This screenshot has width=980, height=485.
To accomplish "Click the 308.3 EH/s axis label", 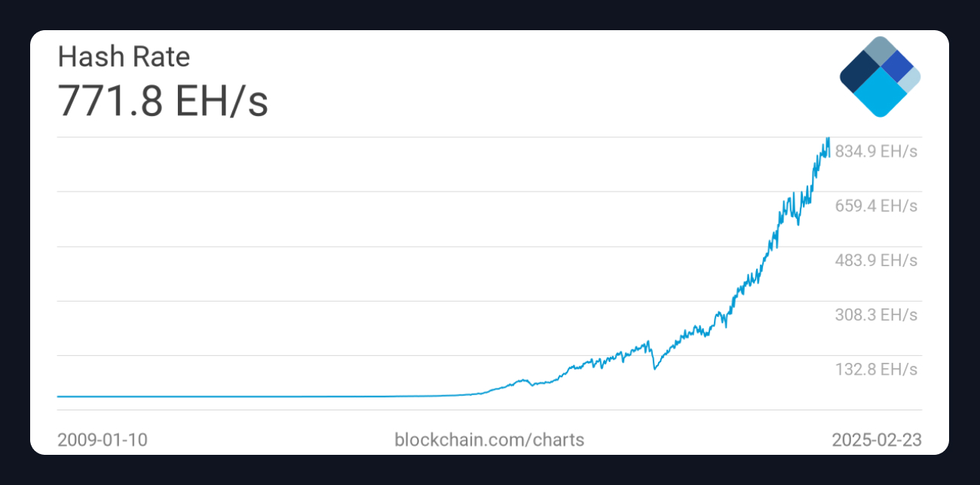I will [x=876, y=315].
